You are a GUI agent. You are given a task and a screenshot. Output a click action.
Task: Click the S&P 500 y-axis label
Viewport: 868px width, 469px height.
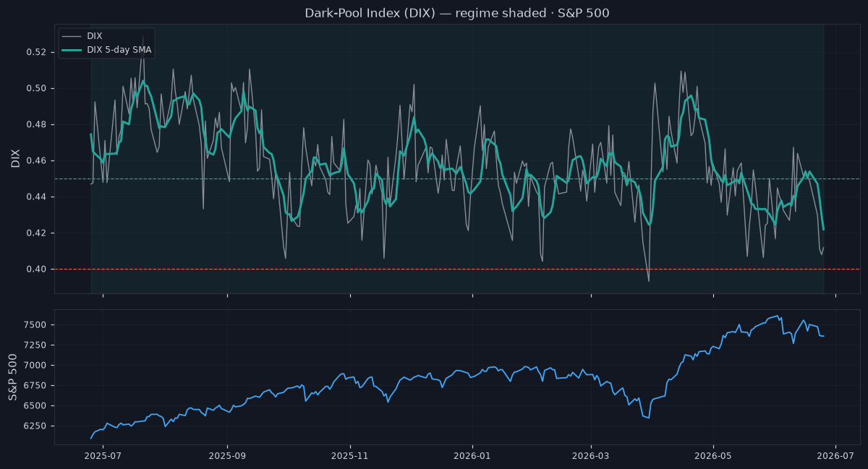tap(13, 377)
